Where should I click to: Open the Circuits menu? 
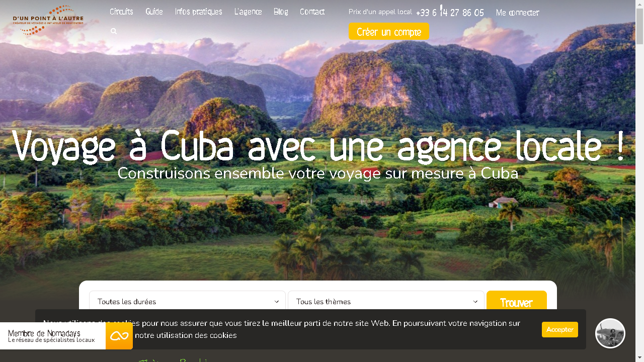[x=121, y=12]
